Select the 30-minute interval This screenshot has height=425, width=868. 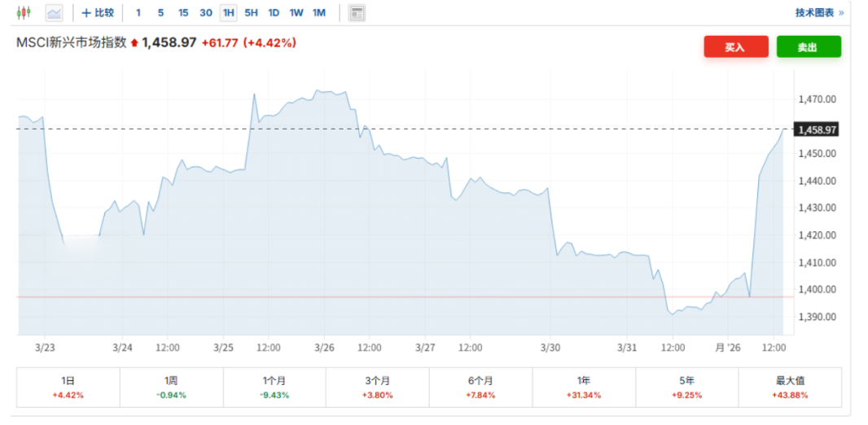click(206, 13)
